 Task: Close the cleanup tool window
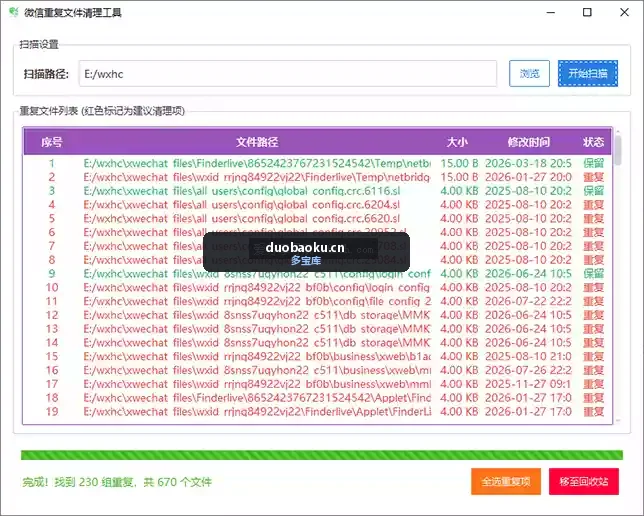point(624,12)
